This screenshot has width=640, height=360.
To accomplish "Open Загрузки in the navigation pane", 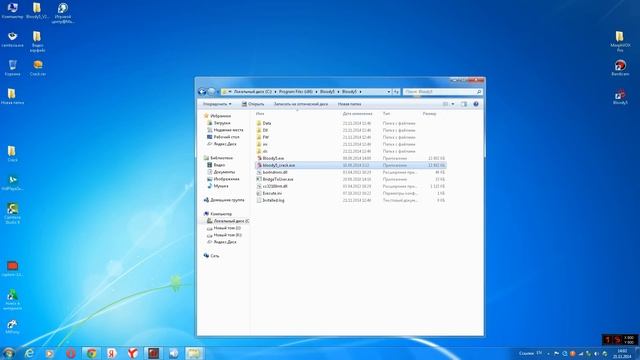I will click(222, 123).
